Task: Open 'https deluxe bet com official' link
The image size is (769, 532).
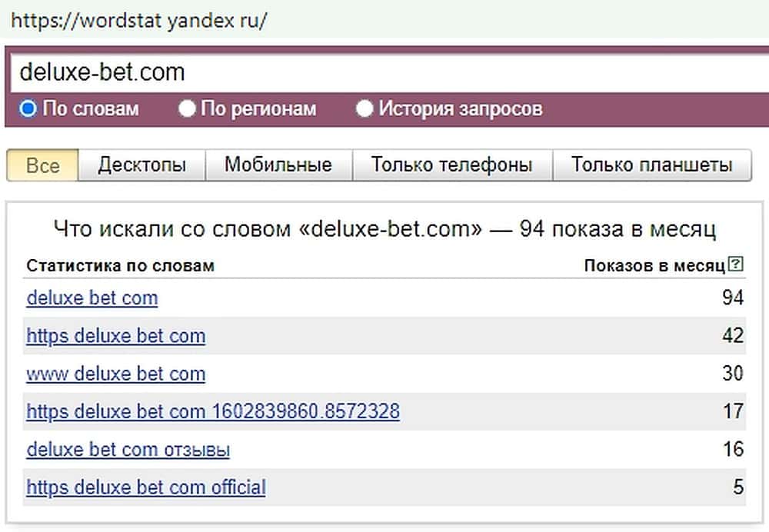Action: (x=146, y=487)
